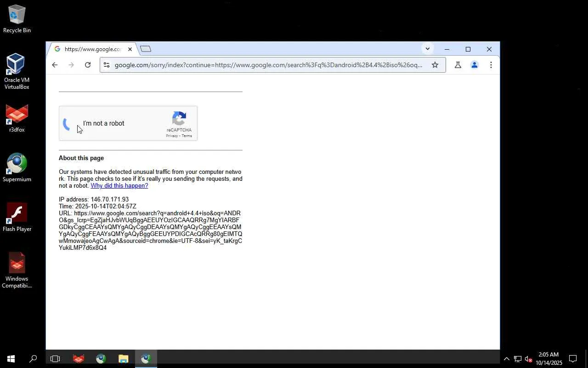Focus the active browser taskbar button
Viewport: 588px width, 368px height.
pos(146,359)
